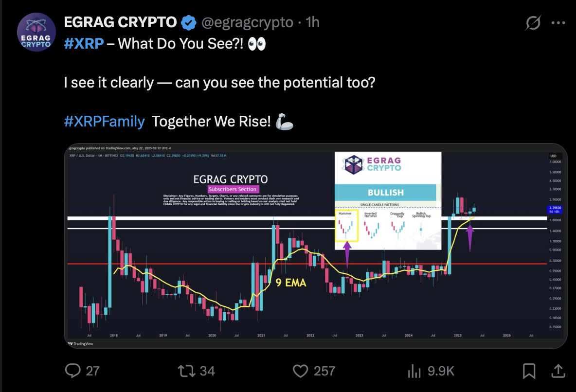Like the post with the heart icon
Viewport: 576px width, 392px height.
click(301, 371)
